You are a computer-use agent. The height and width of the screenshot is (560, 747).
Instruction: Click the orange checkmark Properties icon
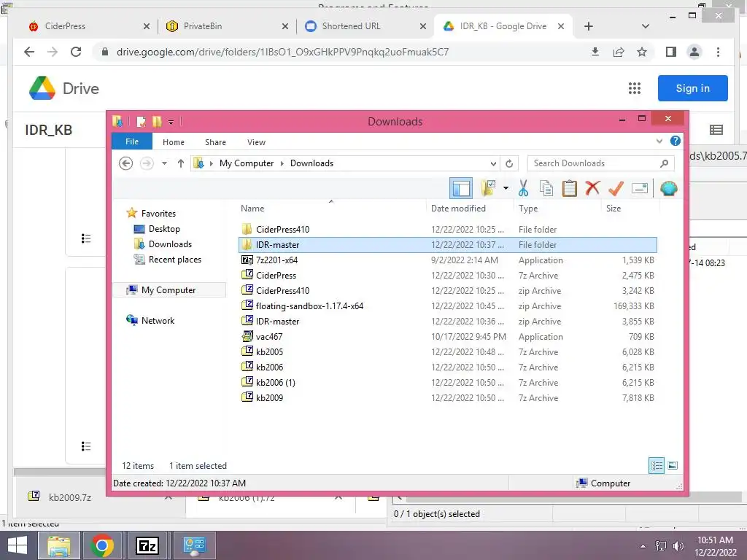point(616,188)
